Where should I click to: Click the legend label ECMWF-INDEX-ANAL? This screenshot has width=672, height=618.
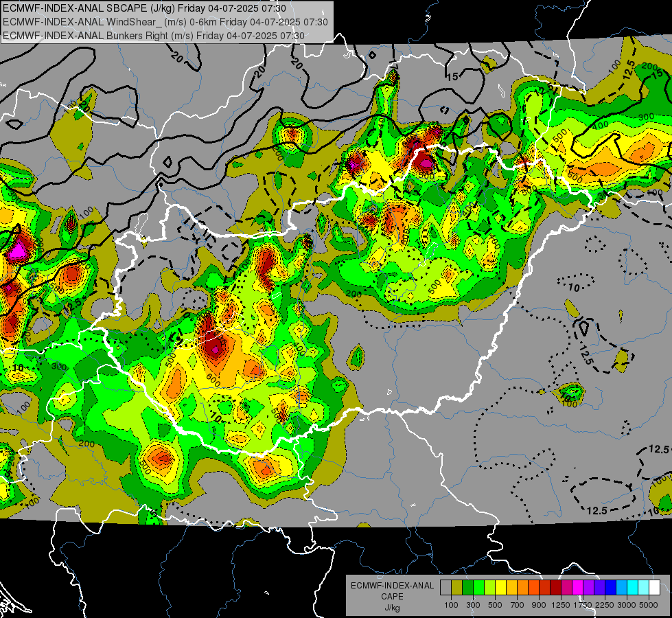pyautogui.click(x=393, y=586)
